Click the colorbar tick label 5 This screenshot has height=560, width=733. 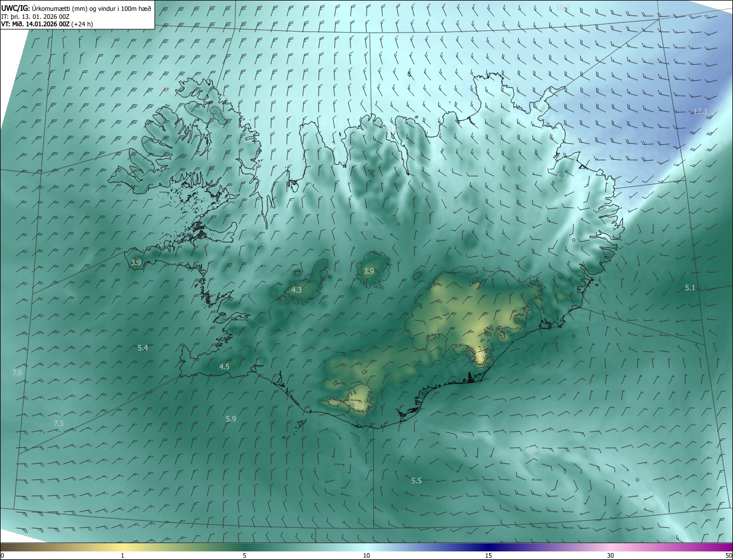tap(245, 555)
